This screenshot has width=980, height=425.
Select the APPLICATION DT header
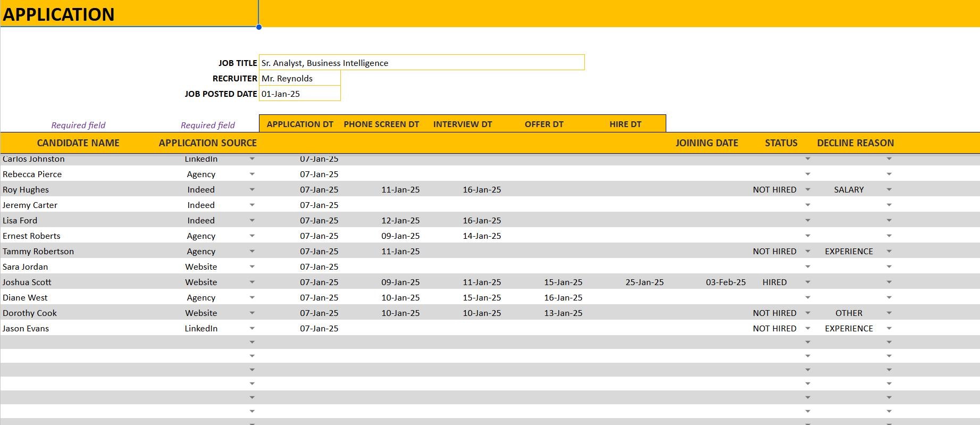point(300,124)
